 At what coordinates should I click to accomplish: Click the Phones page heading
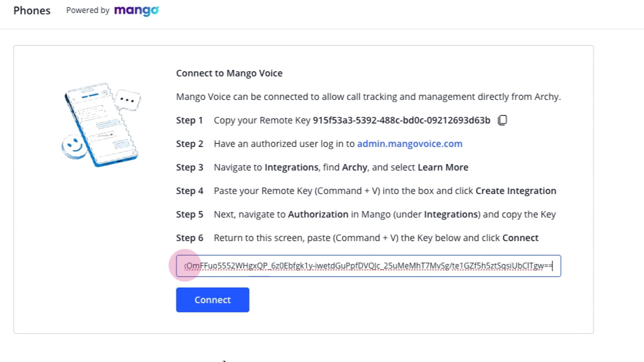(31, 10)
